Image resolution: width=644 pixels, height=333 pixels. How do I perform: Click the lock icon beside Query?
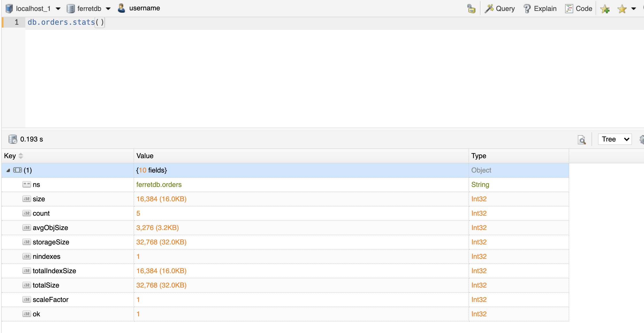pos(471,9)
